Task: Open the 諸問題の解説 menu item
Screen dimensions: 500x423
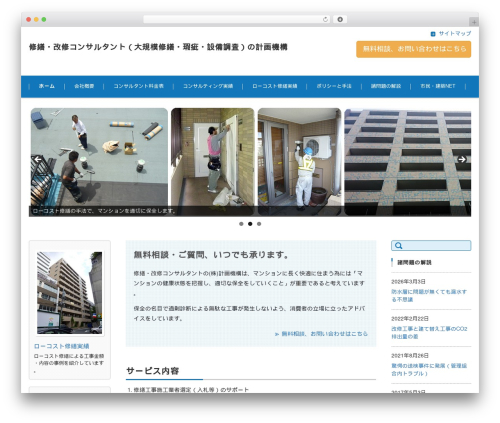Action: 386,86
